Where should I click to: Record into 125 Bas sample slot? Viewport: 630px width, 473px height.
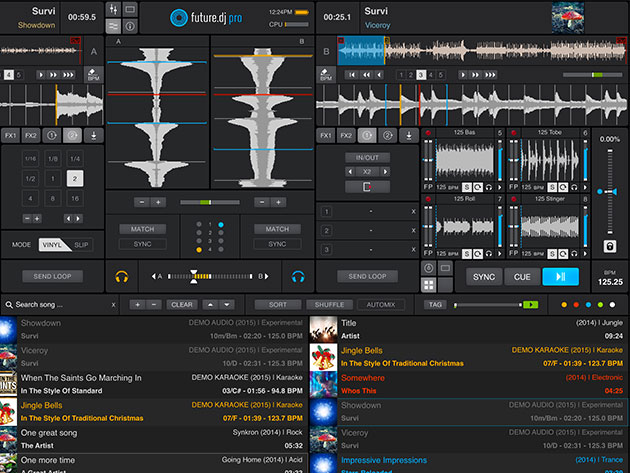point(428,132)
